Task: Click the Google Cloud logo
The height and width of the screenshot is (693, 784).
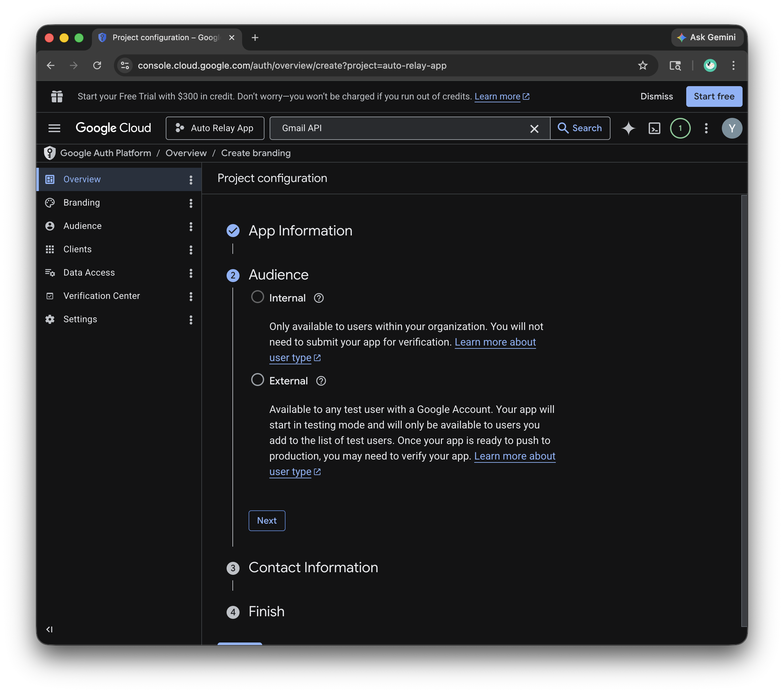Action: pyautogui.click(x=113, y=128)
